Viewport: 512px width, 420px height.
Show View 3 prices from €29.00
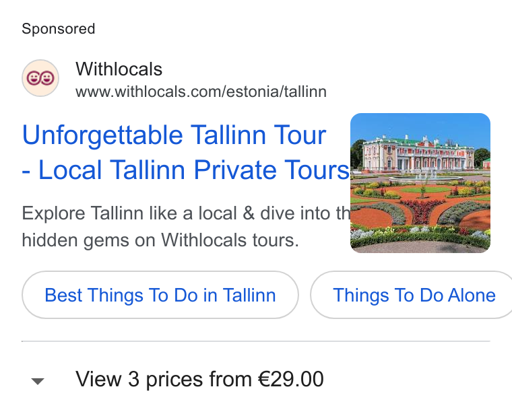pos(199,380)
